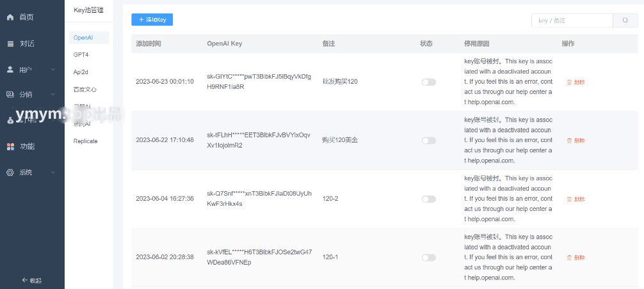Click 删除 link in 2023-06-23 row
Viewport: 644px width, 289px height.
tap(579, 82)
